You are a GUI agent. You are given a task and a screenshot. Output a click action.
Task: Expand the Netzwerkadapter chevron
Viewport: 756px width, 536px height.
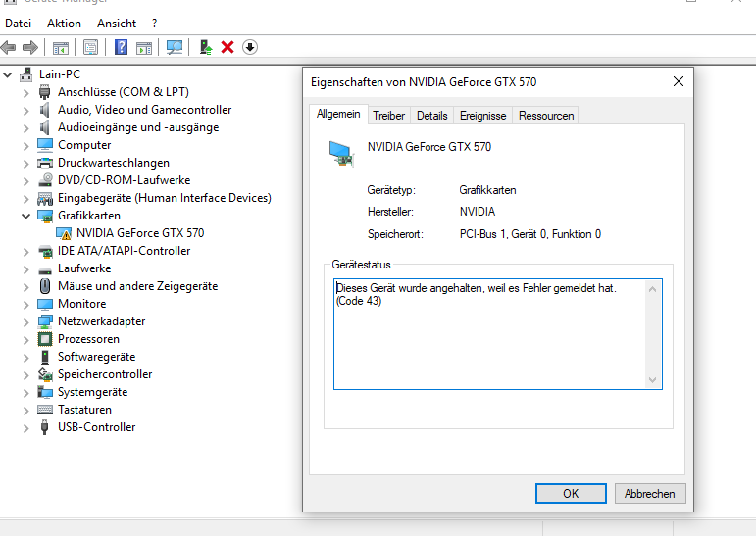[26, 322]
